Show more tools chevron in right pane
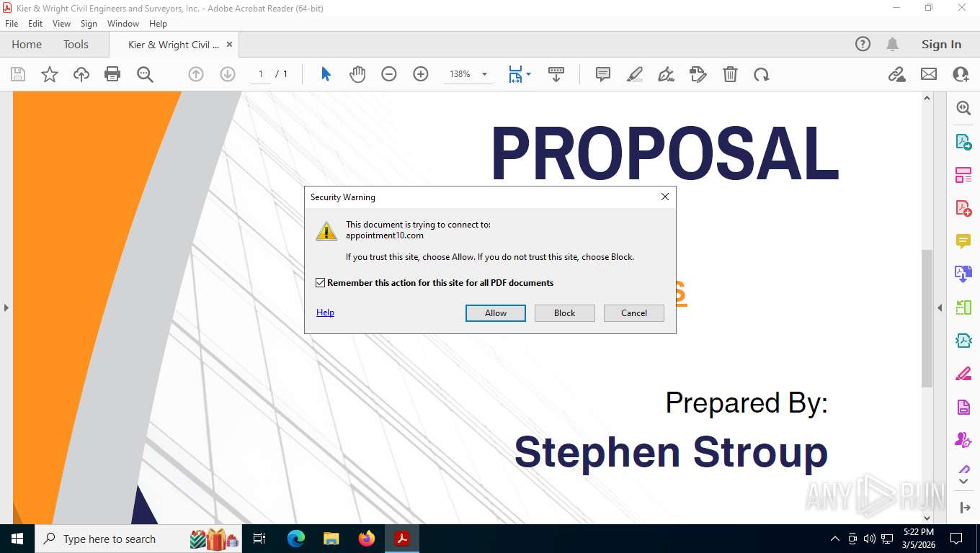This screenshot has width=980, height=553. [x=964, y=482]
